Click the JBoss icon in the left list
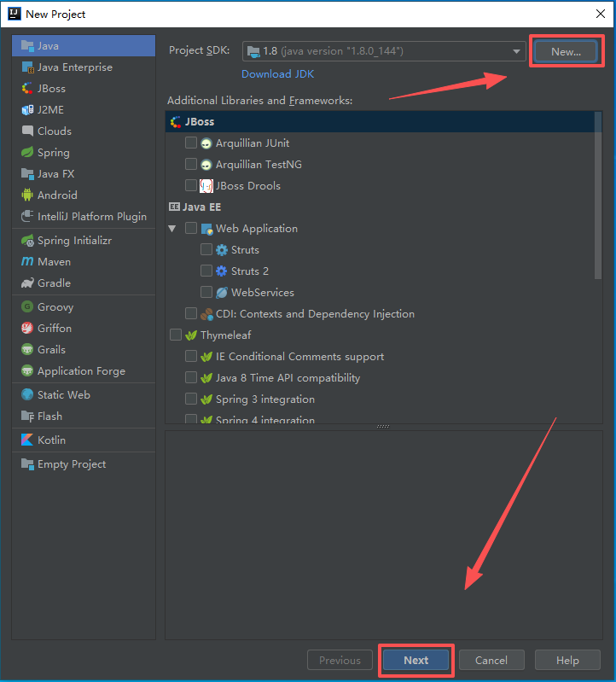616x682 pixels. 27,88
